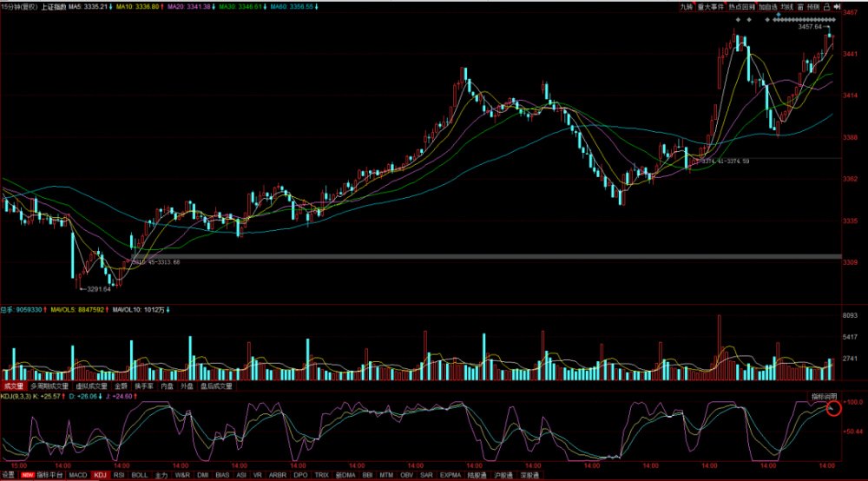The image size is (868, 481).
Task: Switch indicator to BBI
Action: [x=367, y=475]
